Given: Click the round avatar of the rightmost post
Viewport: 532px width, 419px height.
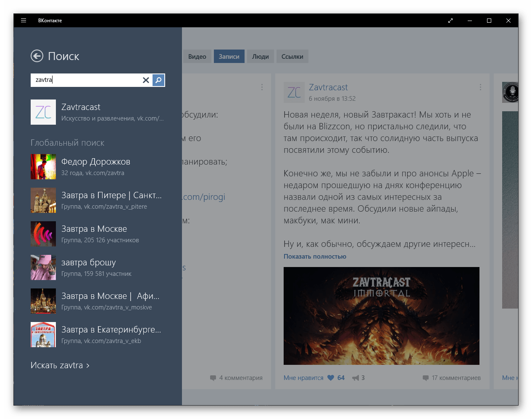Looking at the screenshot, I should pyautogui.click(x=510, y=92).
